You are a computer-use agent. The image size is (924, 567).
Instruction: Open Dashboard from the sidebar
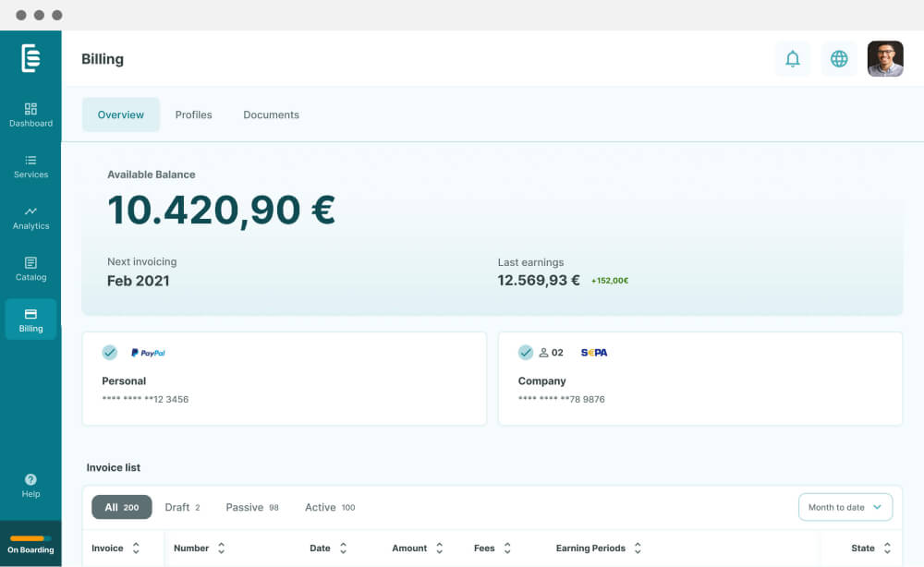pyautogui.click(x=30, y=115)
